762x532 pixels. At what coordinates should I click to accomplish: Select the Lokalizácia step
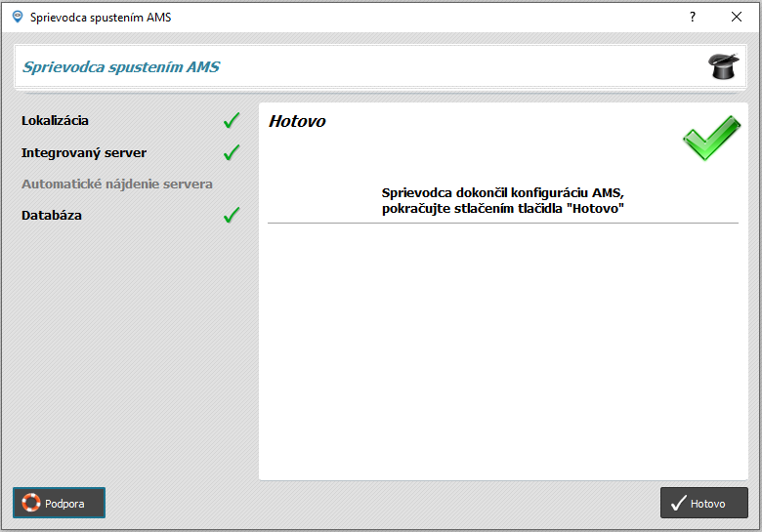click(55, 120)
